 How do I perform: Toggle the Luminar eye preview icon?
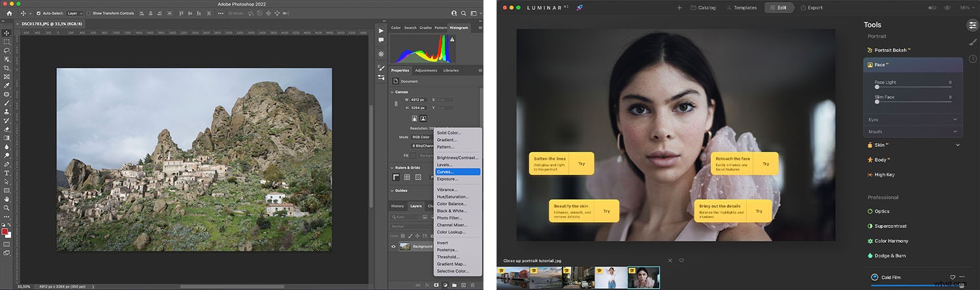948,8
